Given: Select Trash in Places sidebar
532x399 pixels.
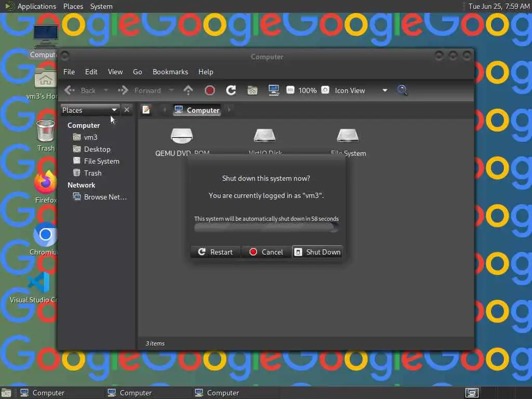Looking at the screenshot, I should tap(87, 172).
